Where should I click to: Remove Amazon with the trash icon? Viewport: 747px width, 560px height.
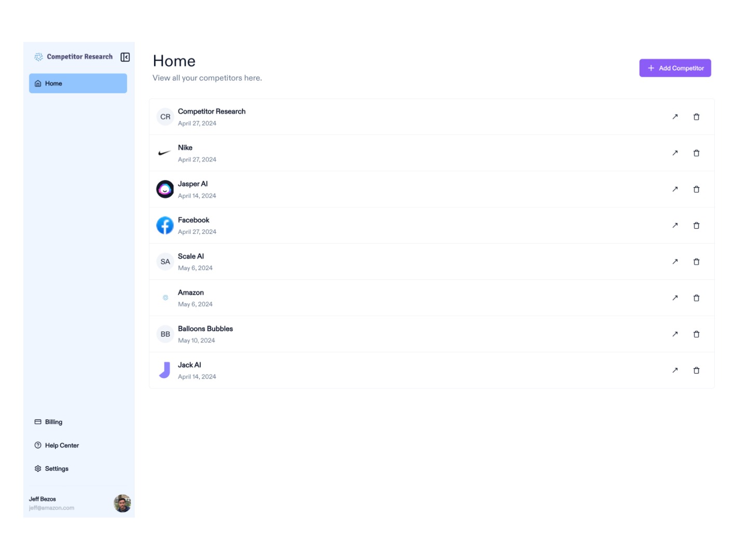click(696, 298)
